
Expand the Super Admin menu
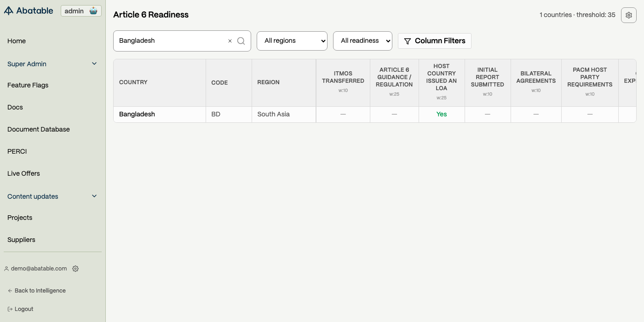[x=94, y=64]
